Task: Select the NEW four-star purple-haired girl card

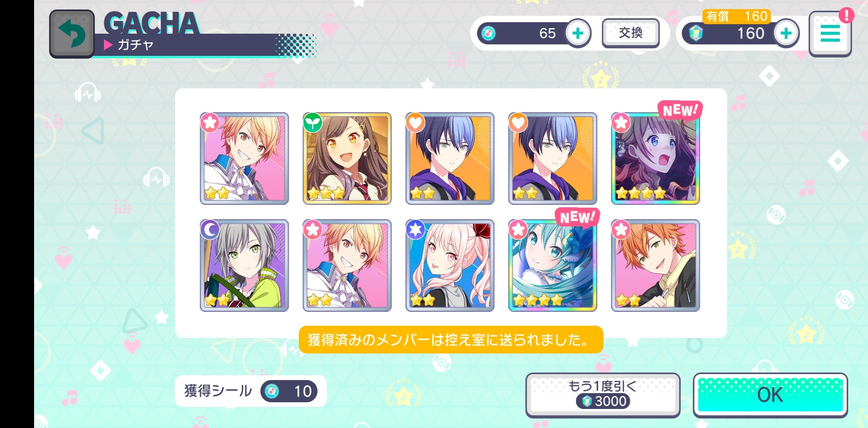Action: (x=656, y=159)
